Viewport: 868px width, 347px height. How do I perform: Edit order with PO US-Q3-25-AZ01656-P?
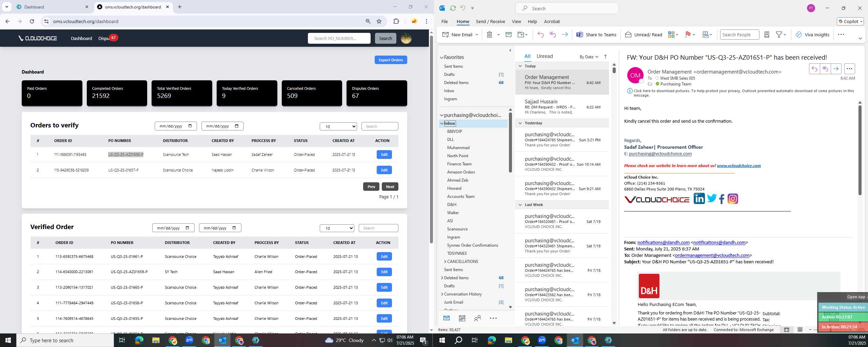pos(384,155)
